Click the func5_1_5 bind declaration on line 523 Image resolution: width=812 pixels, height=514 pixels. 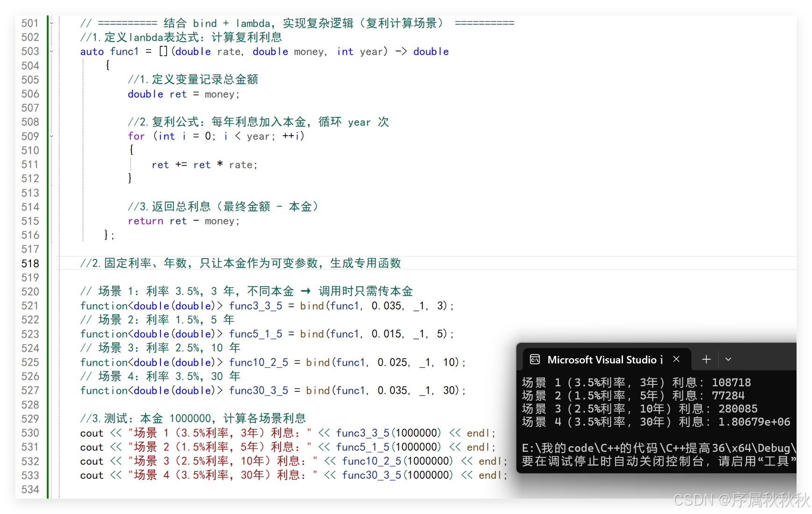267,334
